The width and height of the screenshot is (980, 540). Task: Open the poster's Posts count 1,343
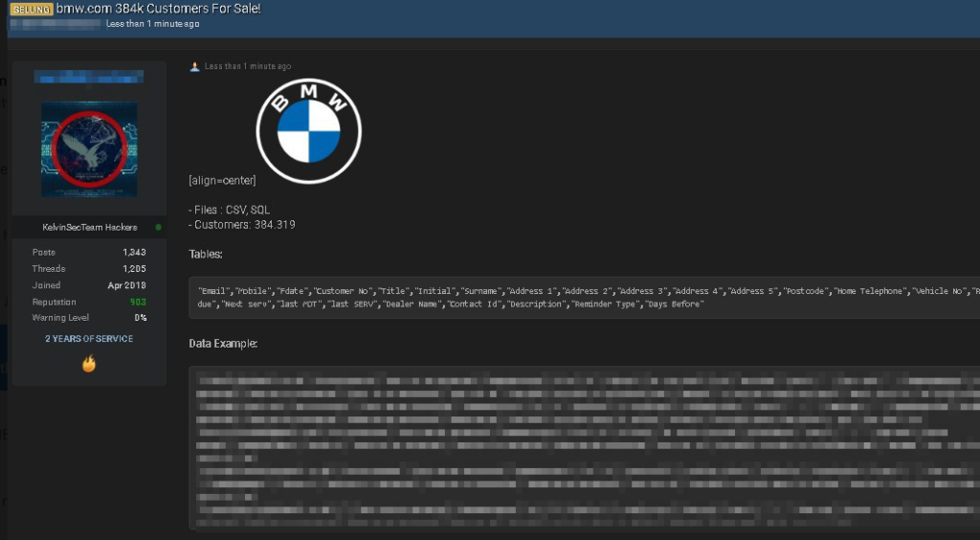click(134, 253)
